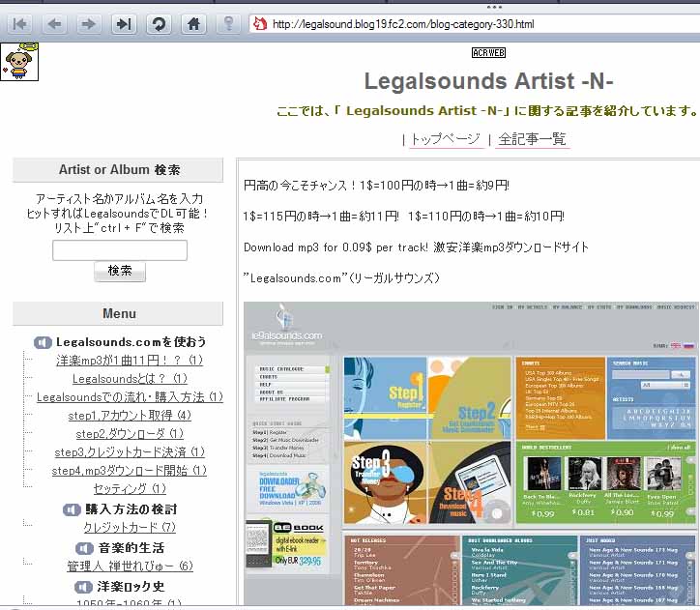Screen dimensions: 700x610
Task: Click the Legalsounds.com site screenshot image
Action: 471,453
